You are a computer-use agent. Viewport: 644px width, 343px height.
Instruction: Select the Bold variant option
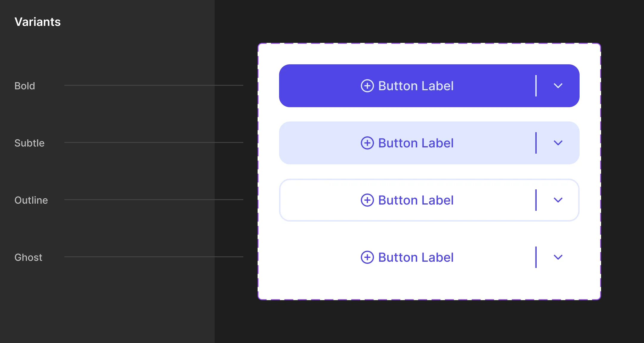tap(24, 85)
